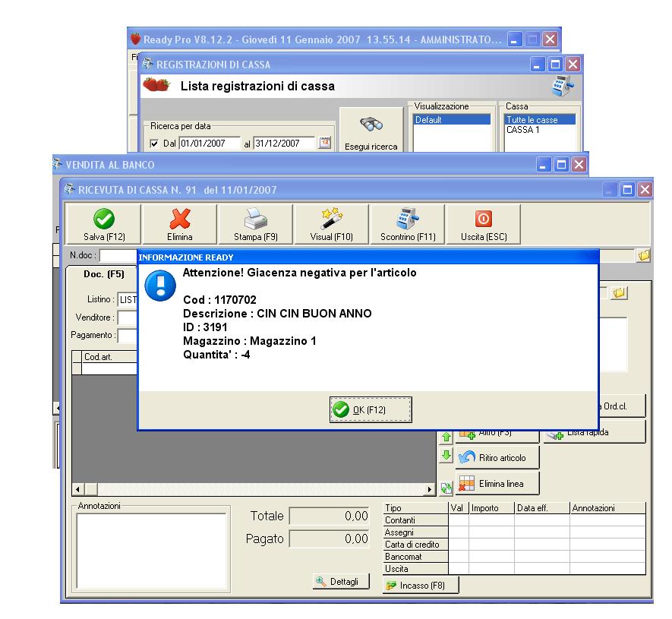Click the al date field 31/12/2007
The height and width of the screenshot is (619, 672).
click(284, 144)
